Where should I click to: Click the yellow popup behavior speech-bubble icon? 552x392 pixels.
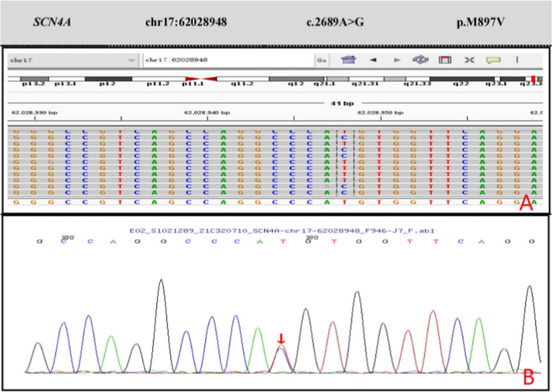(x=492, y=60)
